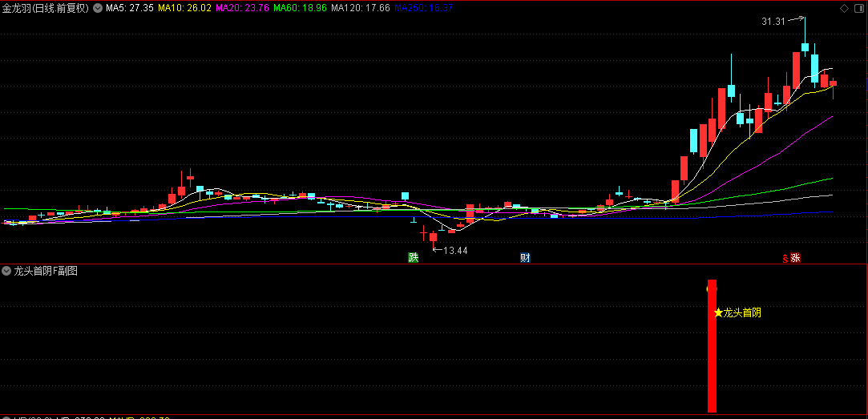Select the MA10: 26.02 indicator label

(185, 8)
